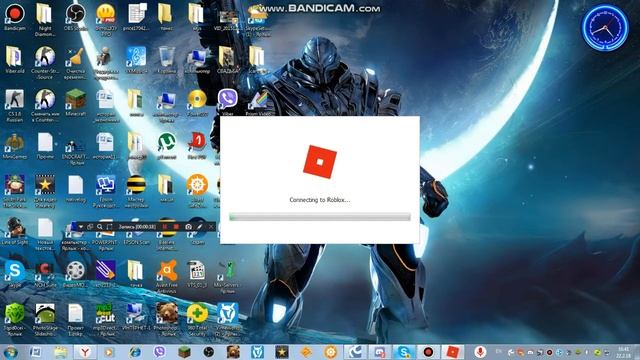This screenshot has width=640, height=360.
Task: Open the uTorrent desktop shortcut
Action: tap(167, 146)
